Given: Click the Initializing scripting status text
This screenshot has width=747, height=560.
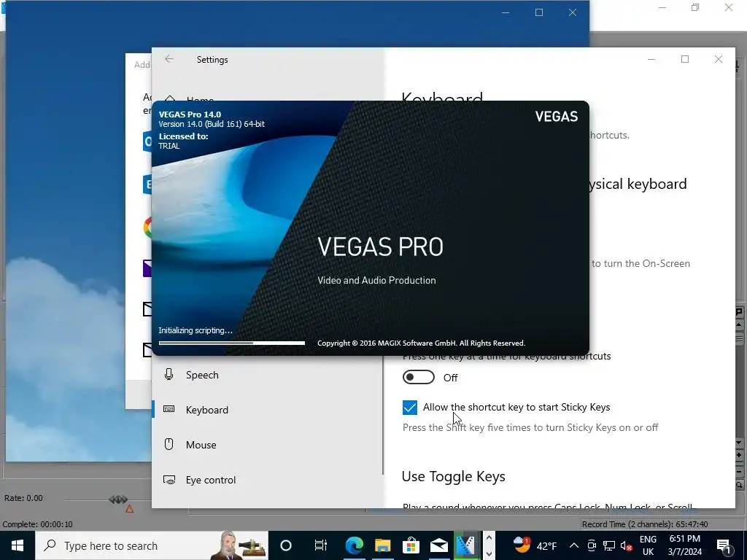Looking at the screenshot, I should point(196,330).
